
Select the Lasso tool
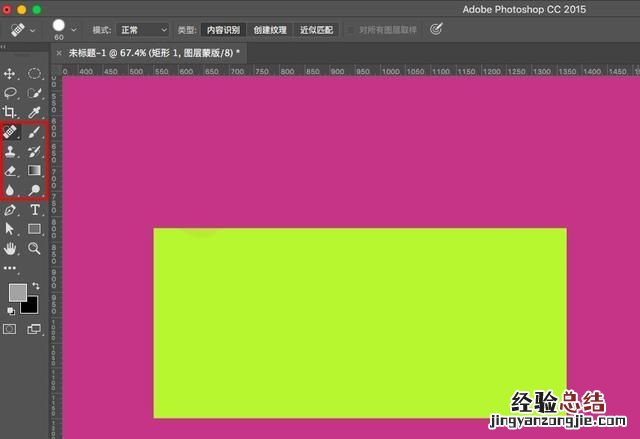pos(10,93)
